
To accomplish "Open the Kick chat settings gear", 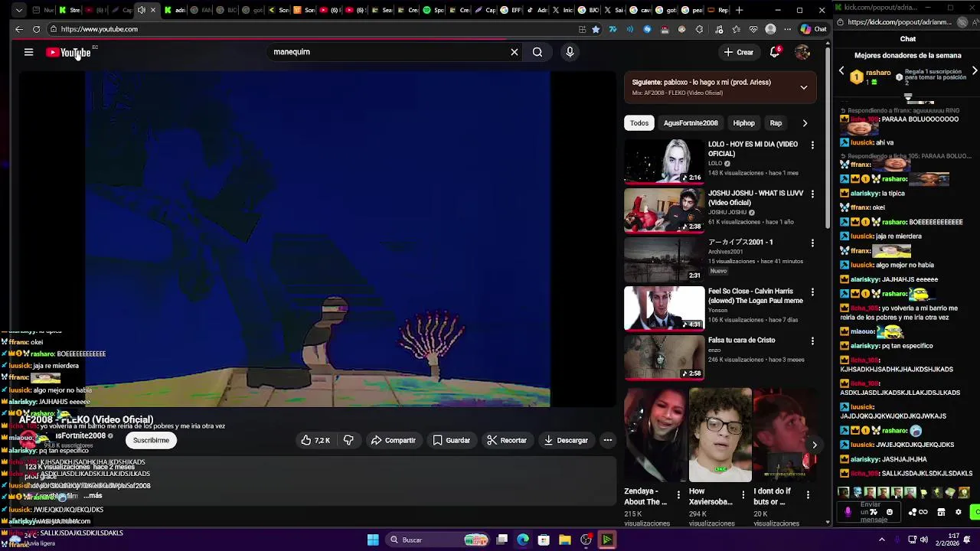I will coord(958,512).
